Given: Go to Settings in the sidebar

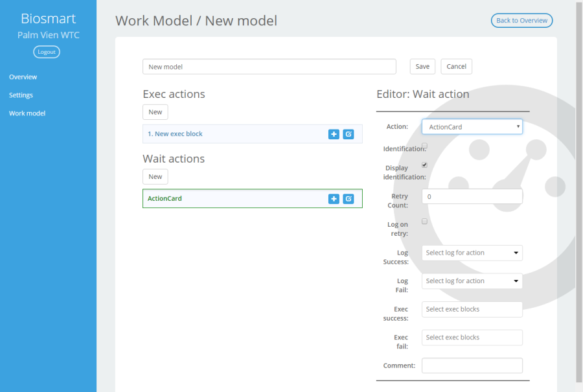Looking at the screenshot, I should tap(21, 95).
